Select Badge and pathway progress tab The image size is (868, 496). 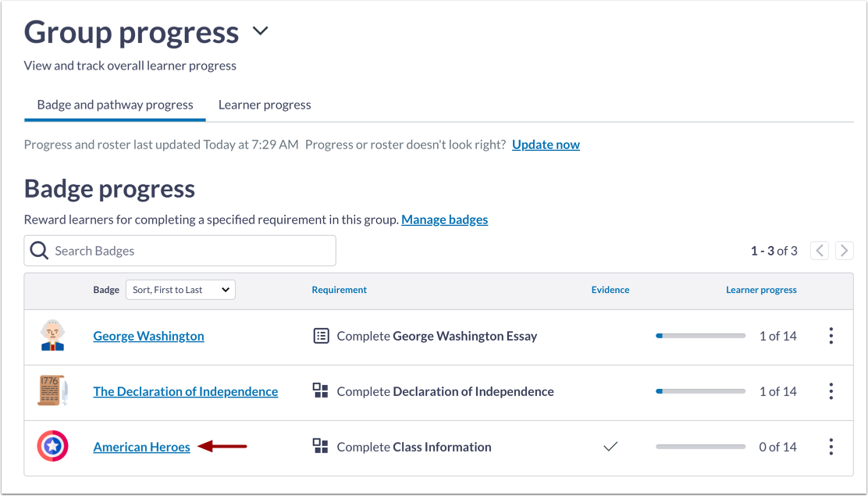tap(115, 105)
